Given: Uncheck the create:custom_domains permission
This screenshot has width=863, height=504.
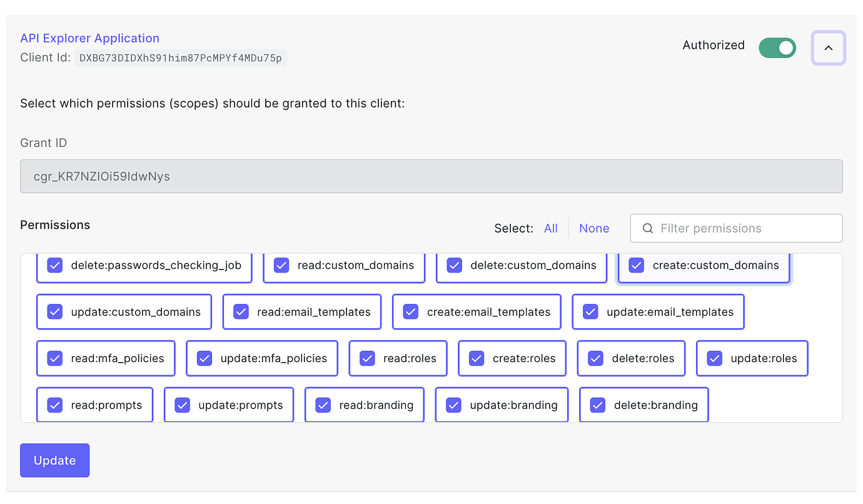Looking at the screenshot, I should [x=636, y=265].
